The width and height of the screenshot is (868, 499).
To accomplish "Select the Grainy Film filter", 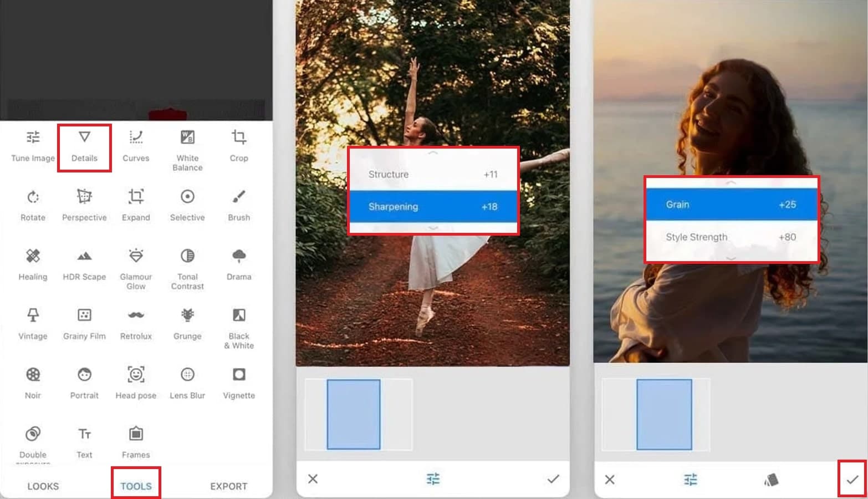I will (x=84, y=324).
